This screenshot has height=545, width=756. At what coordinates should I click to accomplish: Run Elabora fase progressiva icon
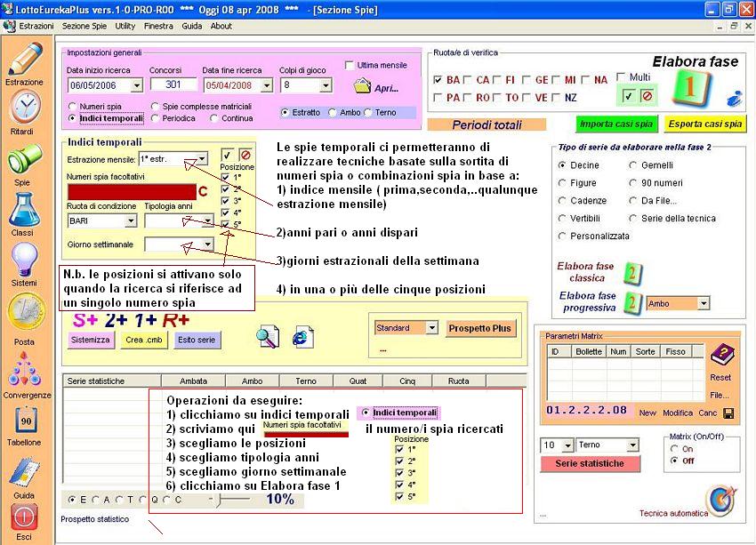tap(632, 303)
